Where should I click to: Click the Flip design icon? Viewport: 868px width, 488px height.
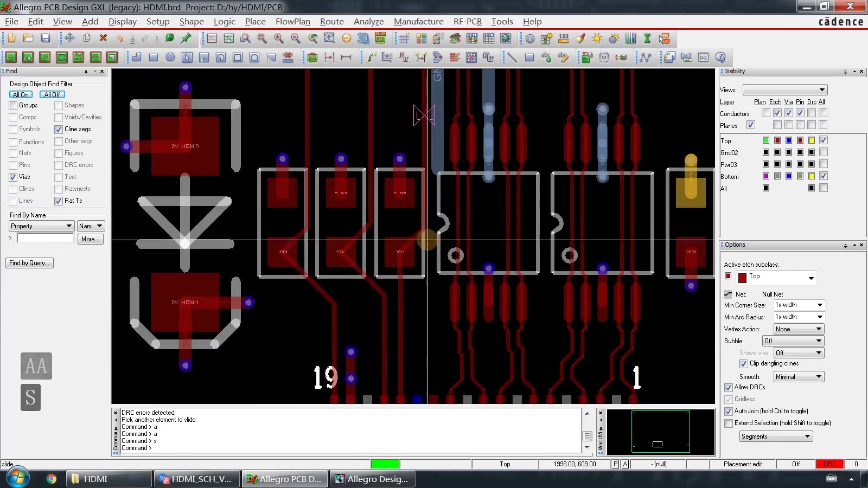pos(380,38)
